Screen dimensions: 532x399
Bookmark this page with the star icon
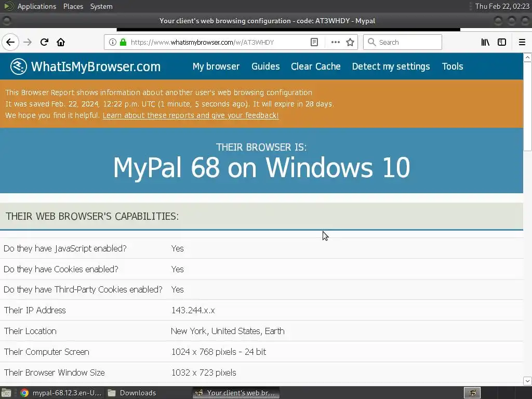point(350,42)
